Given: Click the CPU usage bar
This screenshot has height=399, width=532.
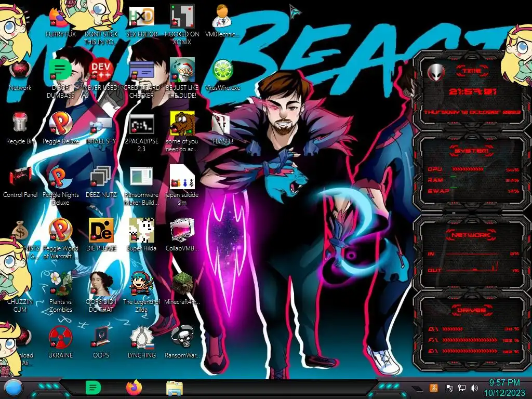Looking at the screenshot, I should 468,169.
